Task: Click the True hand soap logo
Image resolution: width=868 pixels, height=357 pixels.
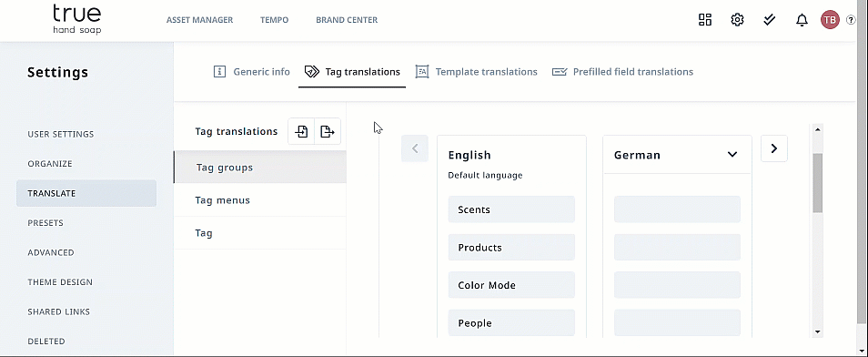Action: 77,19
